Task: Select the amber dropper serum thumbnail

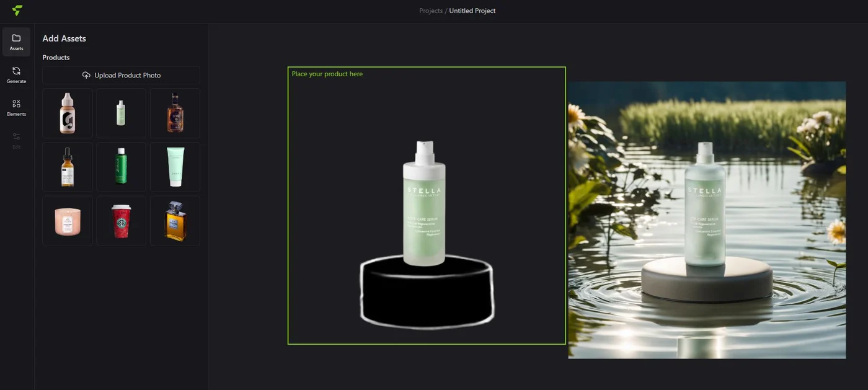Action: pyautogui.click(x=68, y=167)
